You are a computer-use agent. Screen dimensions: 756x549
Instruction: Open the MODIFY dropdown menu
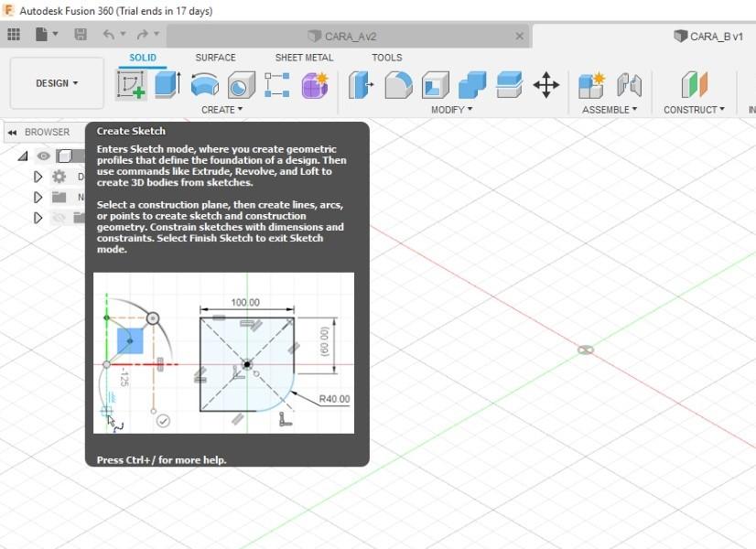point(452,110)
